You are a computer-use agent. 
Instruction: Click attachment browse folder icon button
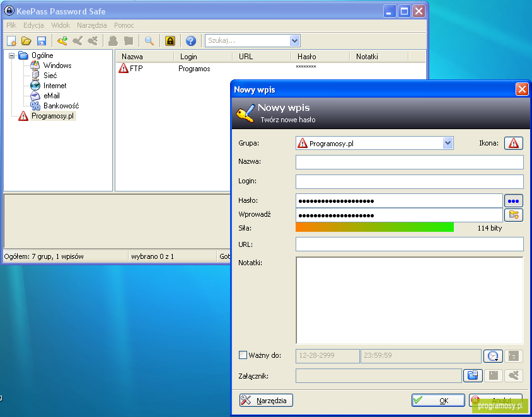[473, 375]
